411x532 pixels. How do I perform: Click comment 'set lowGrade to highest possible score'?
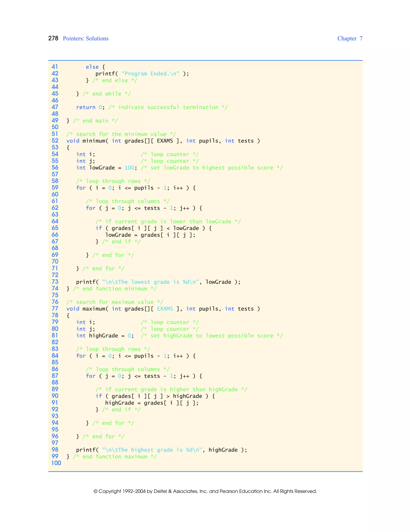(212, 168)
